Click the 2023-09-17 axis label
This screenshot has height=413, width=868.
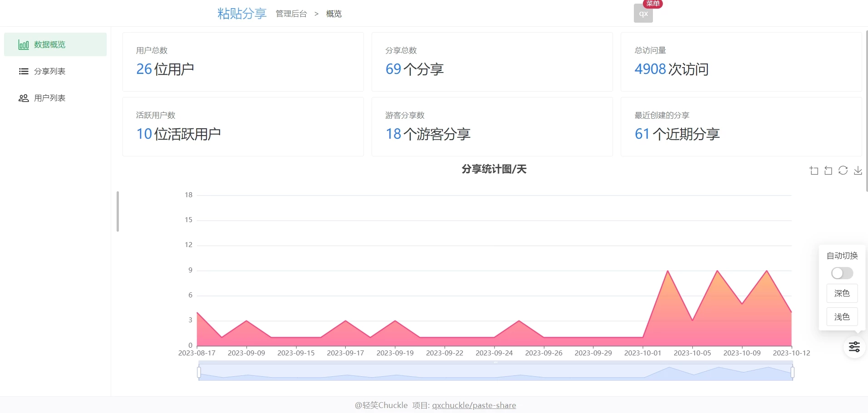[345, 353]
